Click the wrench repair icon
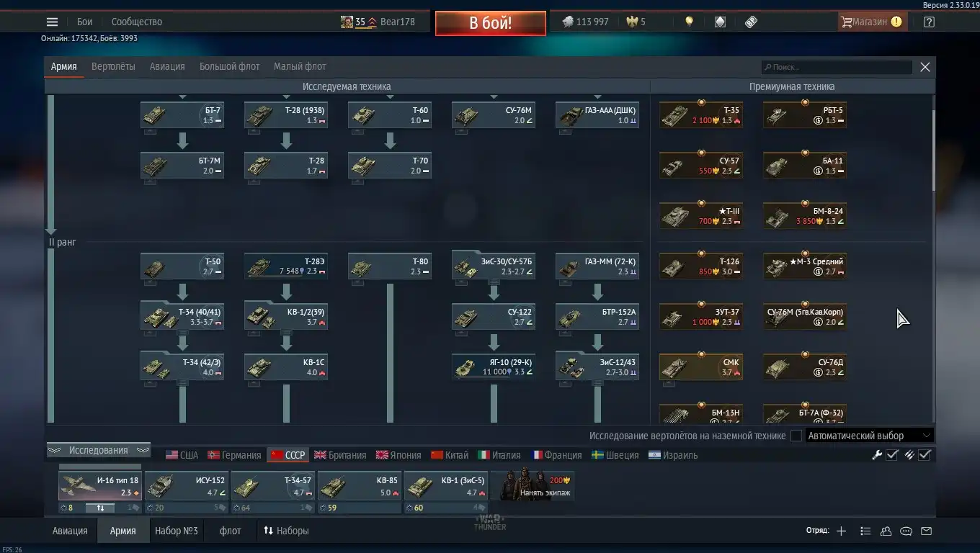This screenshot has height=553, width=980. click(877, 455)
